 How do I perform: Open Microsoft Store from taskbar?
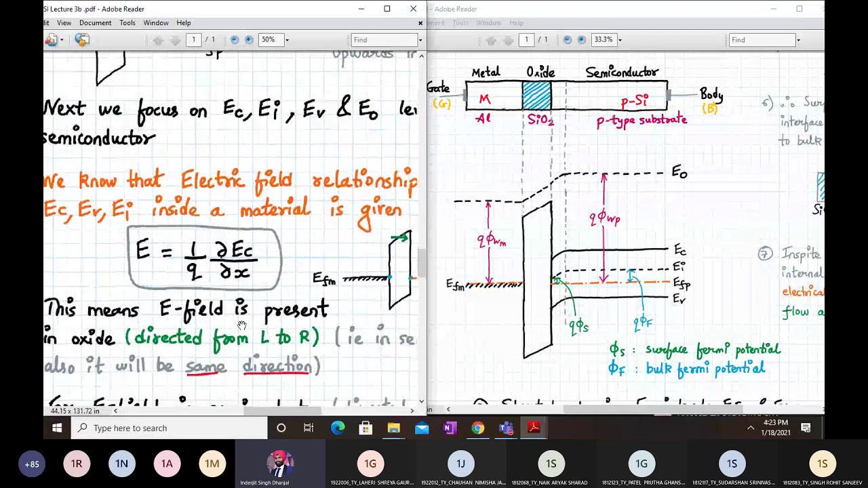click(366, 428)
